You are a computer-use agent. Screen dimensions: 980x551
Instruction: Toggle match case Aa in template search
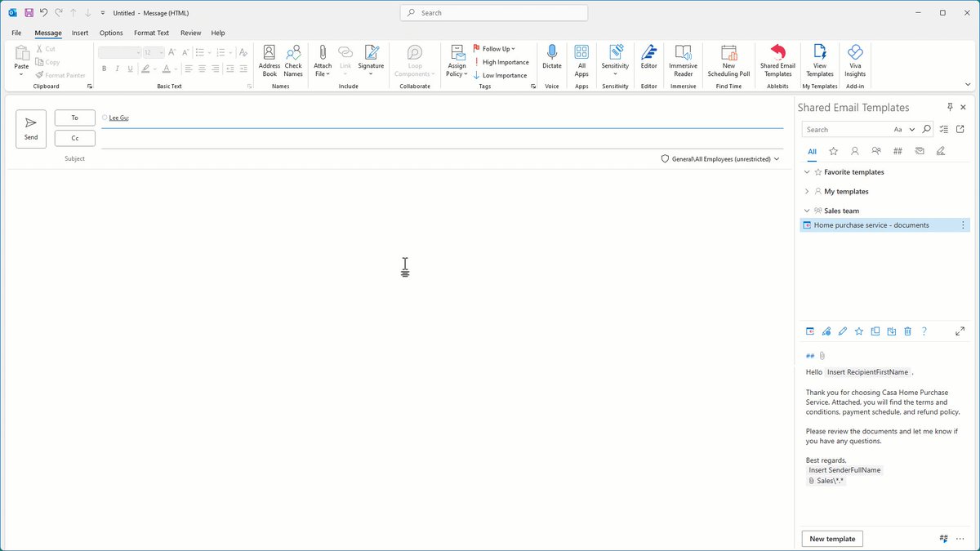898,129
